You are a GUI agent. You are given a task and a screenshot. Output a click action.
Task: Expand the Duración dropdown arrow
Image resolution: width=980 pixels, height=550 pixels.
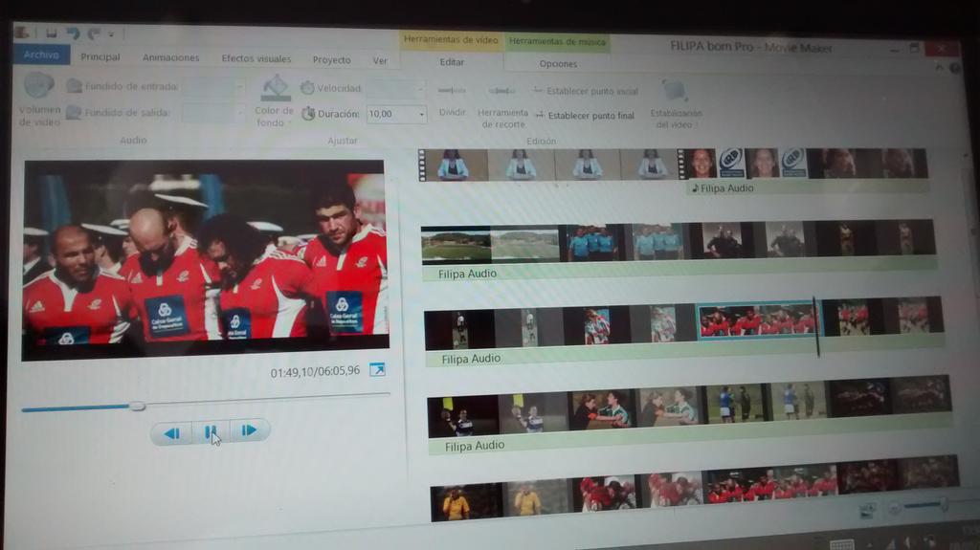[422, 115]
